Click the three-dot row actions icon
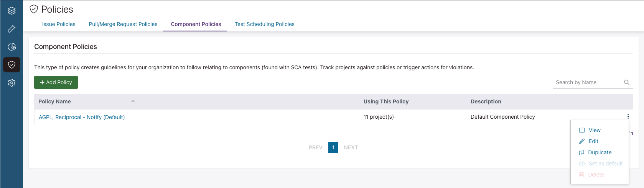Screen dimensions: 644x188 (x=628, y=117)
